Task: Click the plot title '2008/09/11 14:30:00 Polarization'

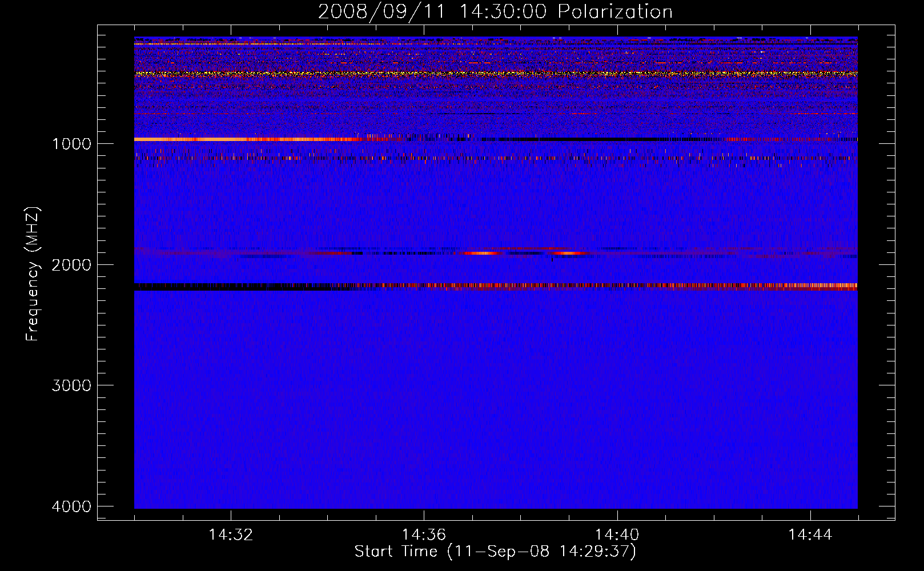Action: [x=495, y=12]
